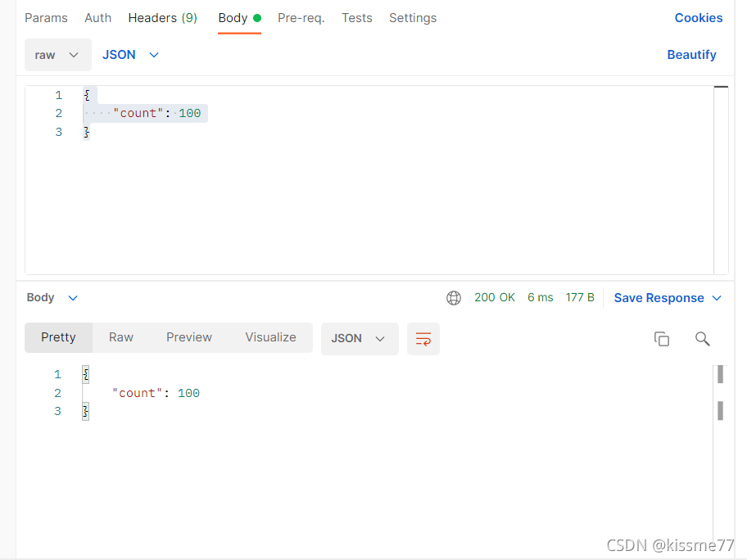The height and width of the screenshot is (560, 747).
Task: Click the request editor minimap scrollbar
Action: 721,180
